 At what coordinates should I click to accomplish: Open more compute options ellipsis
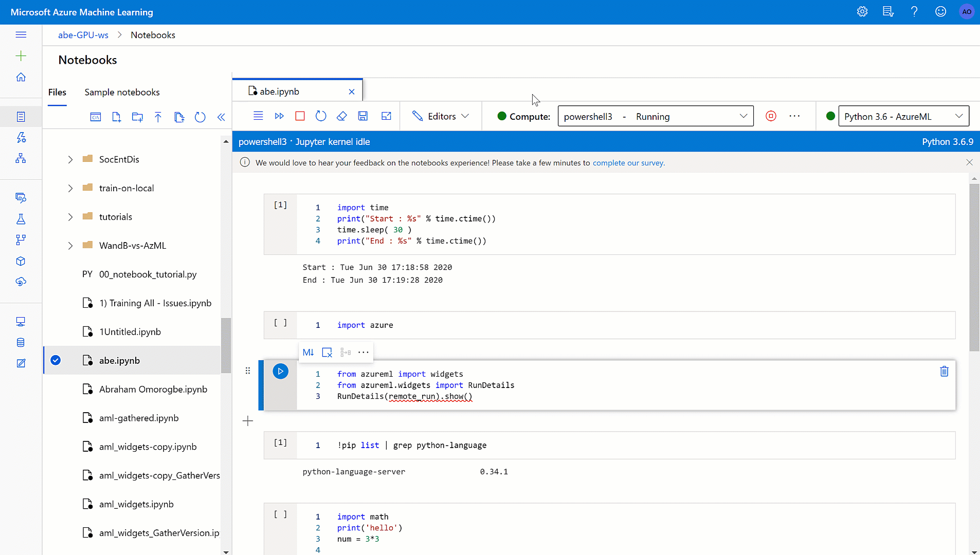point(794,116)
